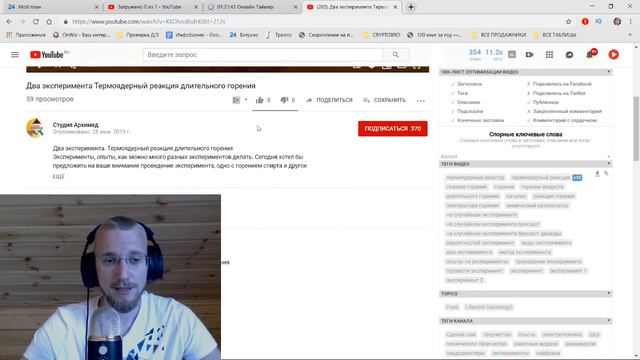Open the account avatar menu on YouTube
The image size is (640, 360).
[613, 54]
